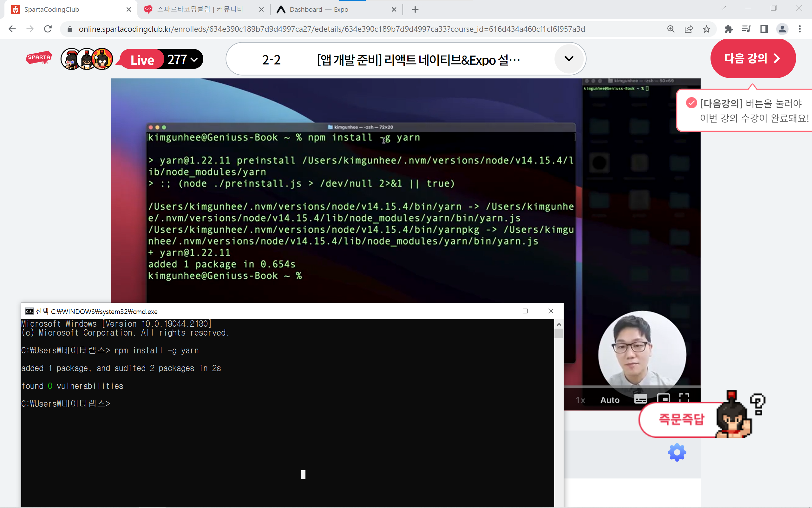This screenshot has height=508, width=812.
Task: Click the Sparta logo
Action: tap(39, 57)
